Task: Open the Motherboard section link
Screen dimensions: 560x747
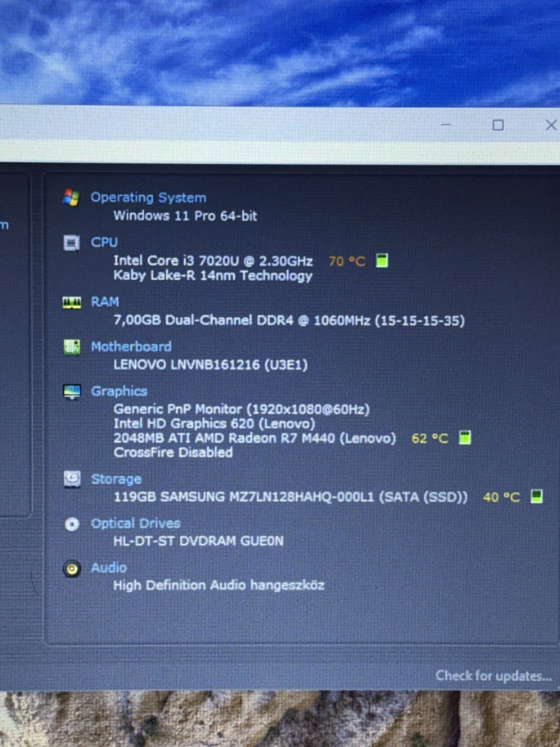Action: coord(131,347)
